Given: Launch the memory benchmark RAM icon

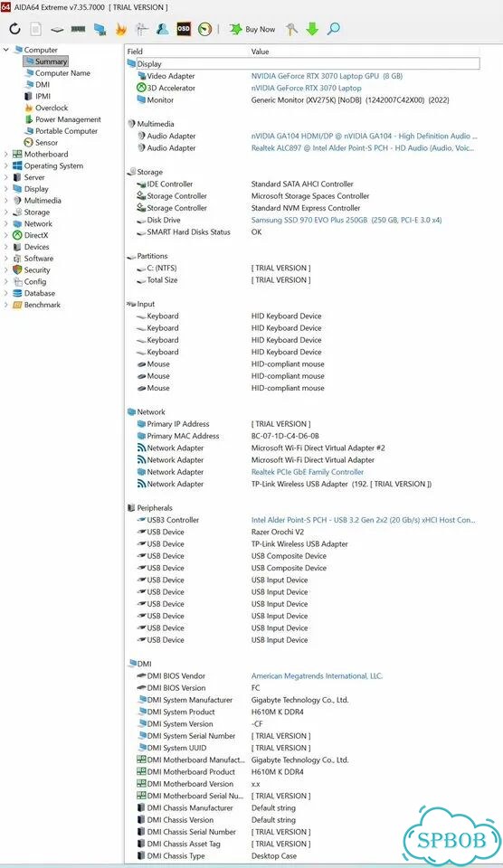Looking at the screenshot, I should click(x=78, y=29).
